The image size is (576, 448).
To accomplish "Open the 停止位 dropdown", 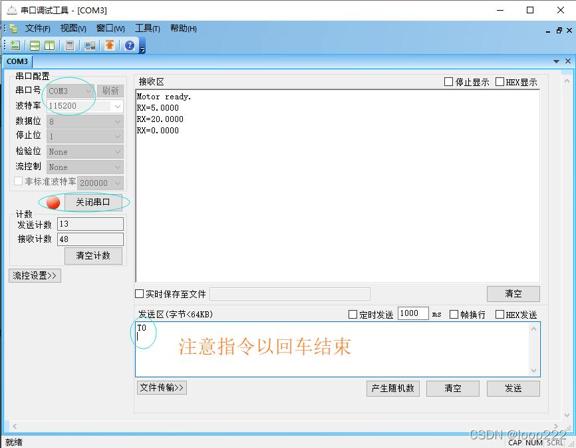I will pyautogui.click(x=85, y=136).
